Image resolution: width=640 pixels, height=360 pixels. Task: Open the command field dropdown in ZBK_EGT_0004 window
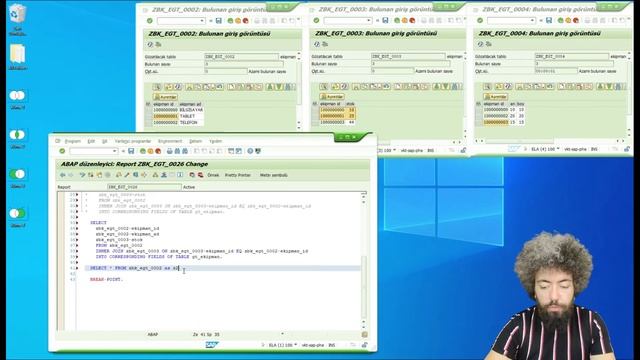tap(532, 20)
